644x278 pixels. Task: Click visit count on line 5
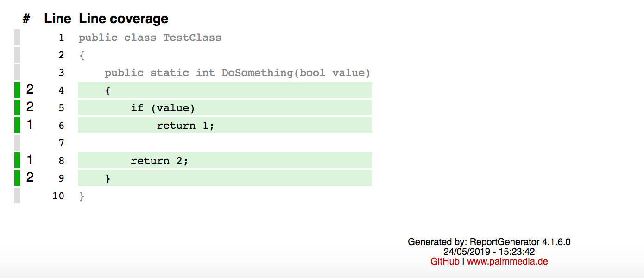tap(30, 107)
